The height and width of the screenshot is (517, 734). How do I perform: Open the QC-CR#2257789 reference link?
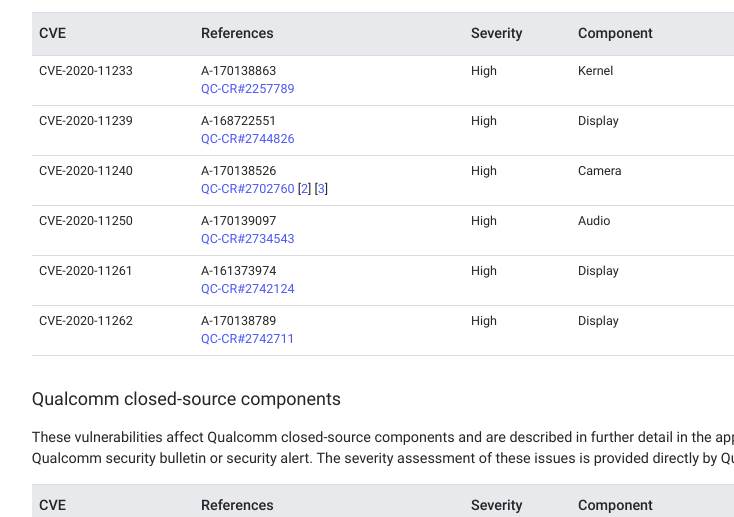247,89
